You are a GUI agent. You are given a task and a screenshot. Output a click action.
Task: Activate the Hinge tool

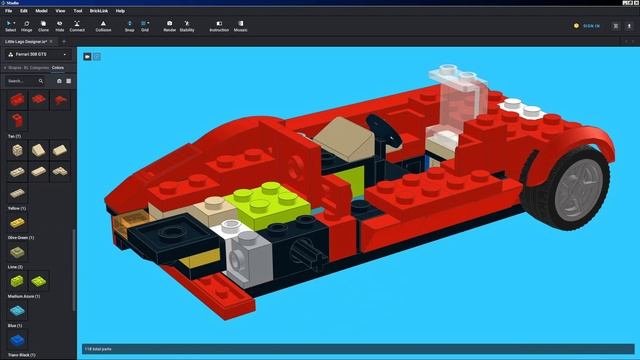27,26
